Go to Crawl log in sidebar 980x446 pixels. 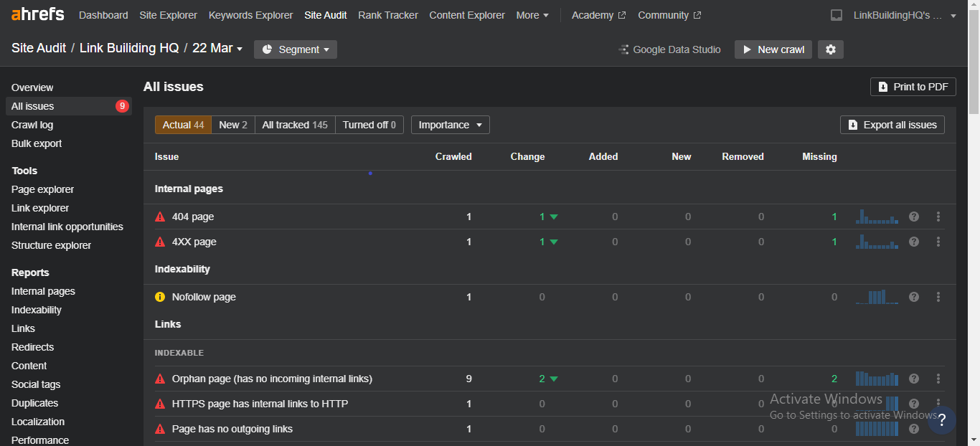(x=32, y=125)
